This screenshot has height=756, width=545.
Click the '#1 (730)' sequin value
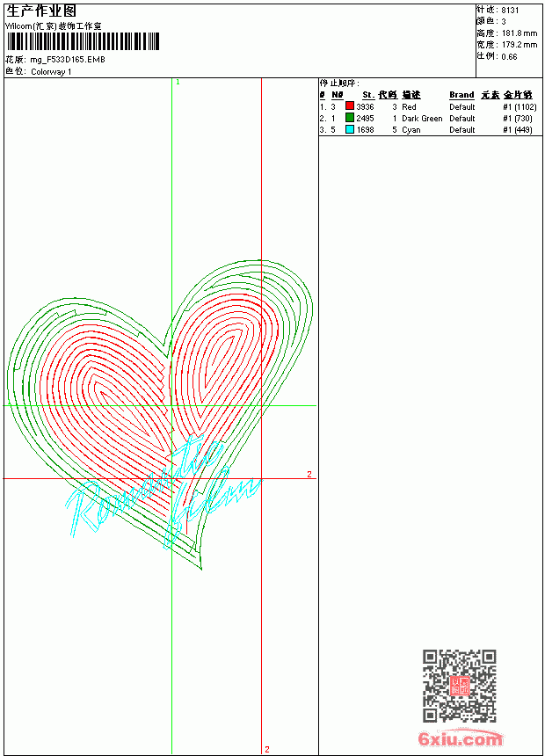pos(518,119)
